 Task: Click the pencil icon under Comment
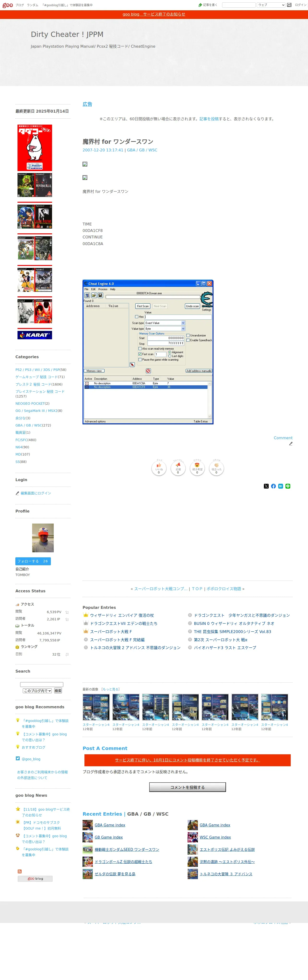point(290,444)
